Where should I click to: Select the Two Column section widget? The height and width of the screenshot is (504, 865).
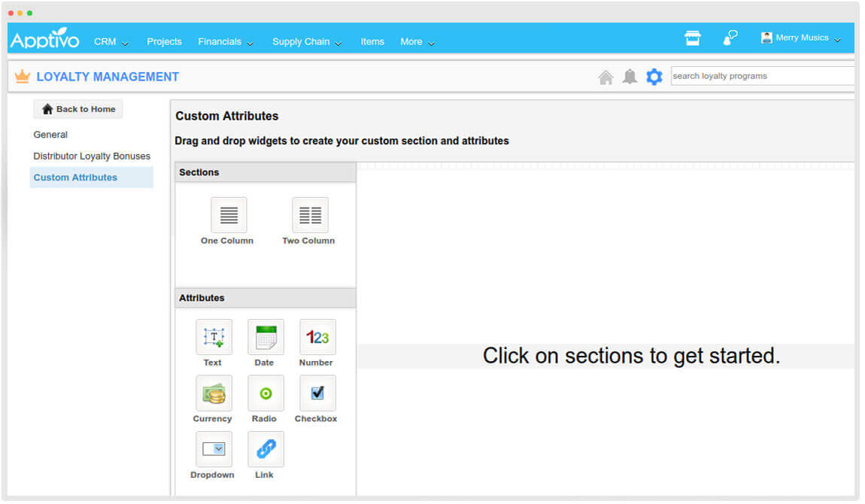(x=310, y=216)
